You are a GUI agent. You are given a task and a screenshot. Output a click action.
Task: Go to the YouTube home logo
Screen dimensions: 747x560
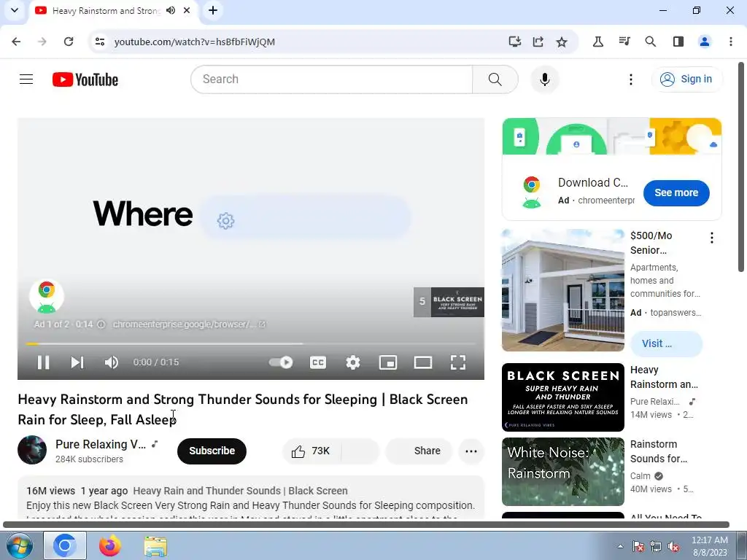(85, 79)
